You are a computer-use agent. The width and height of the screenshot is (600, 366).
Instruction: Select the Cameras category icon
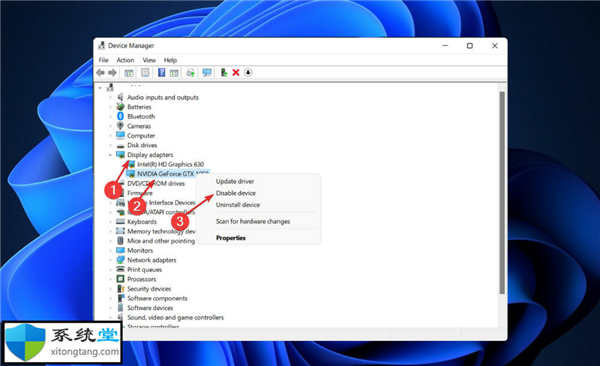[120, 126]
